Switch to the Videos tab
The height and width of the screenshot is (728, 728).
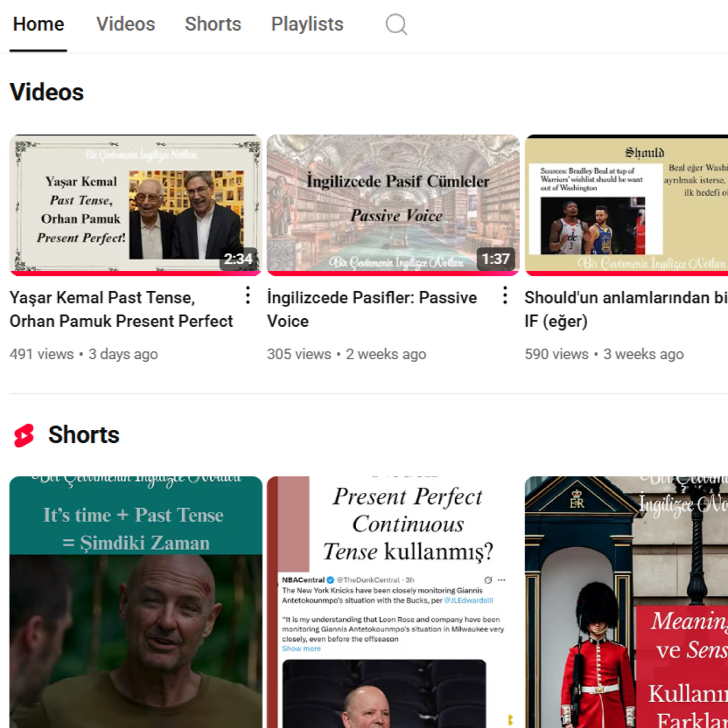click(x=125, y=24)
